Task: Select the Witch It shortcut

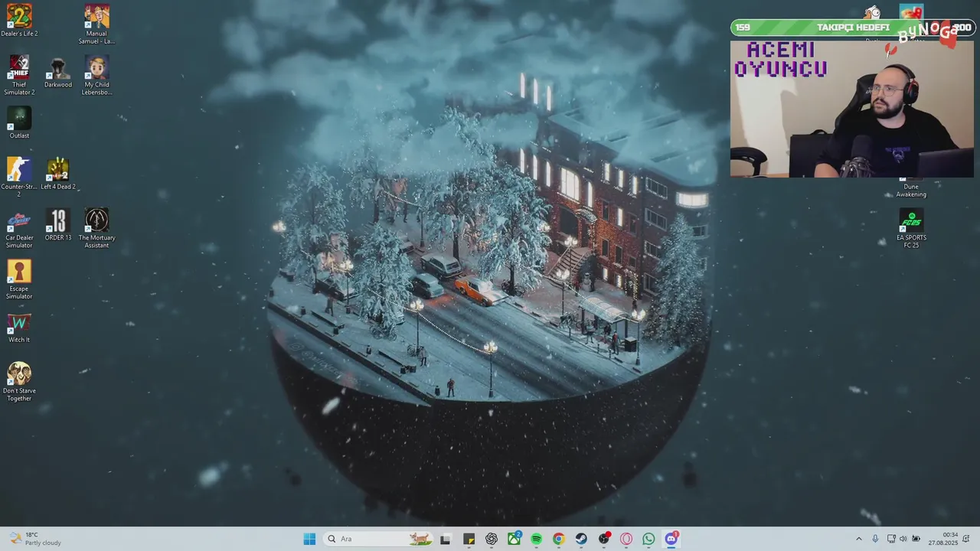Action: click(x=19, y=328)
